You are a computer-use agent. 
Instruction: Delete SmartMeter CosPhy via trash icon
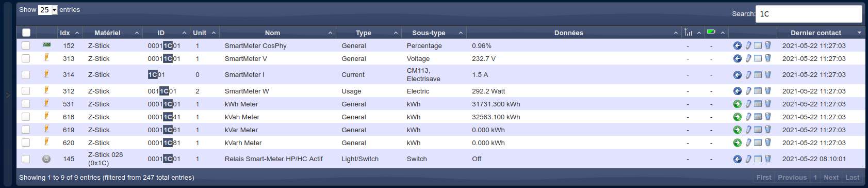point(767,45)
